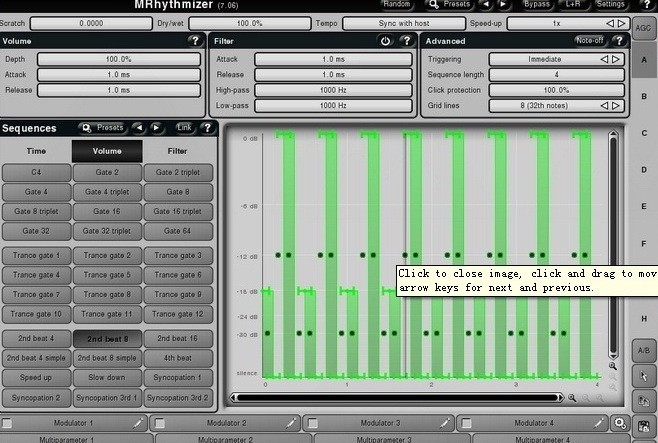The image size is (658, 443).
Task: Select preset slot D
Action: click(x=644, y=170)
